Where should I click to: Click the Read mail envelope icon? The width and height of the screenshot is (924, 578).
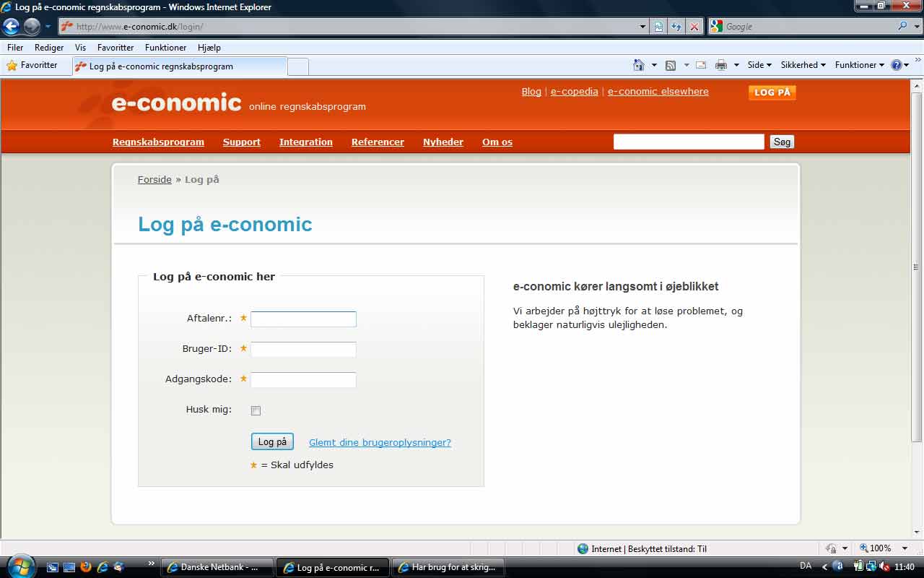click(700, 65)
